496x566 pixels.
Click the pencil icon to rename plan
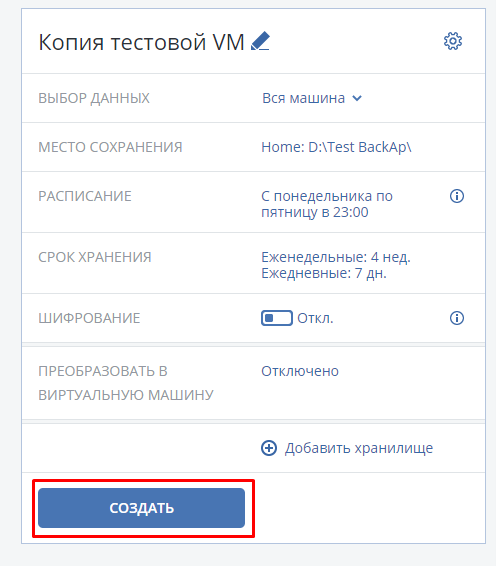coord(260,41)
